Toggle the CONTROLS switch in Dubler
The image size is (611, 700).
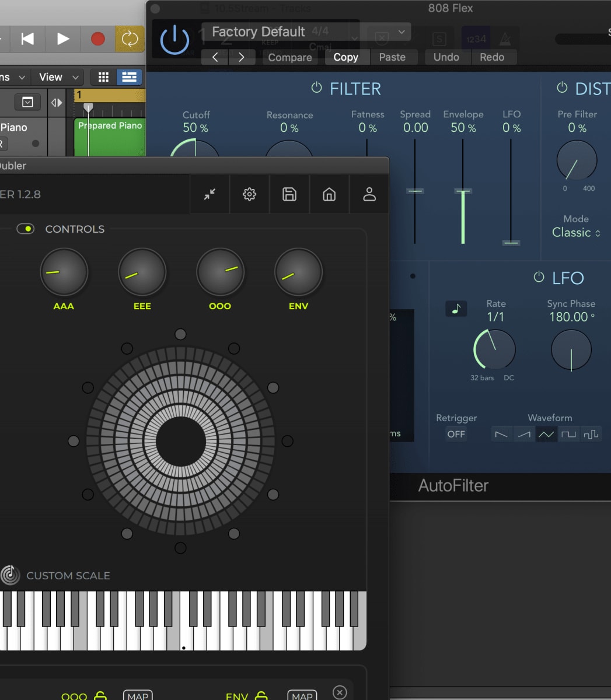pyautogui.click(x=25, y=229)
